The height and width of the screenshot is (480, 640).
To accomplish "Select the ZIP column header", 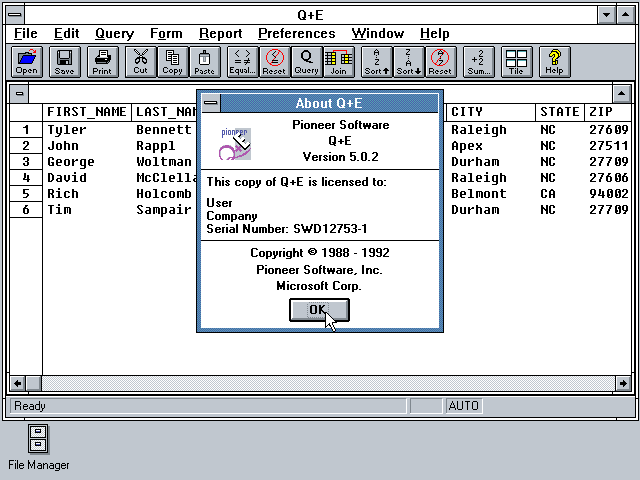I will tap(607, 112).
